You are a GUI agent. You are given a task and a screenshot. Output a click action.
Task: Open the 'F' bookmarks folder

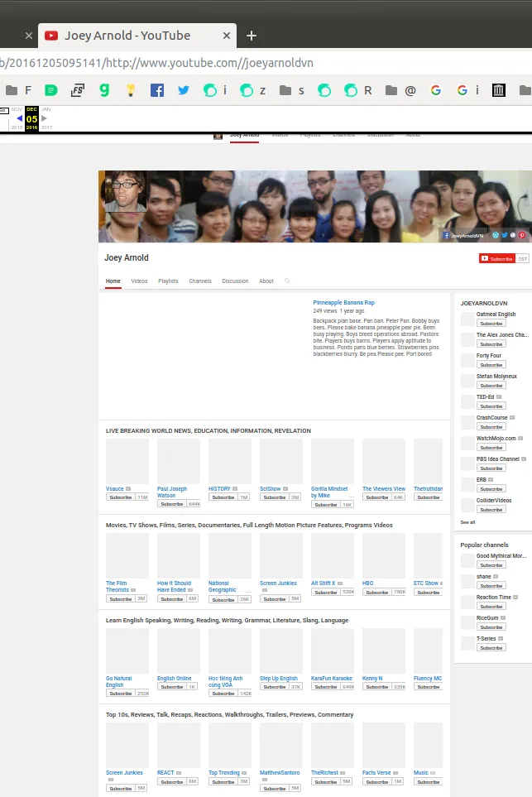18,90
